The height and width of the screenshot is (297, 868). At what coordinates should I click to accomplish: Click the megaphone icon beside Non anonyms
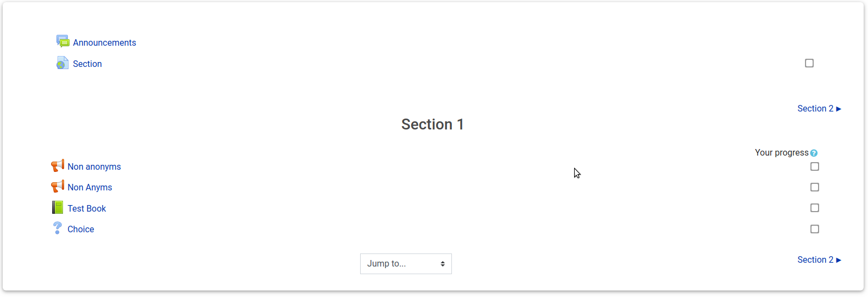(58, 165)
